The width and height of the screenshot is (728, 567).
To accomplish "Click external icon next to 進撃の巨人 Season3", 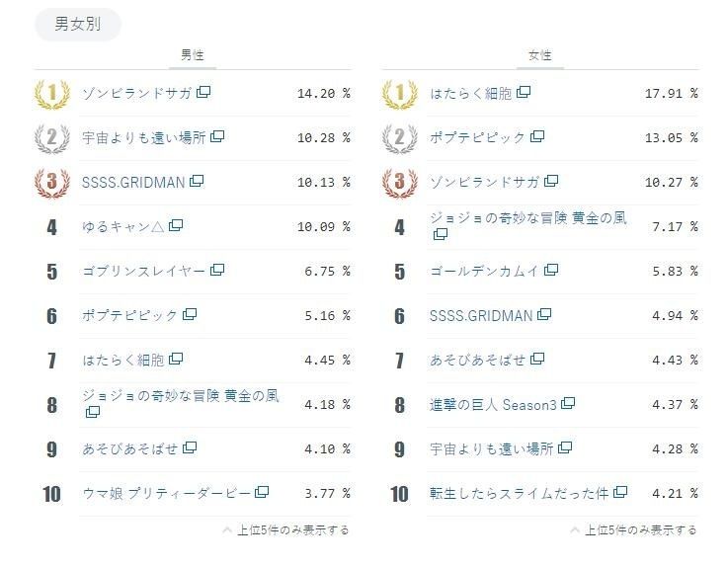I will click(568, 403).
